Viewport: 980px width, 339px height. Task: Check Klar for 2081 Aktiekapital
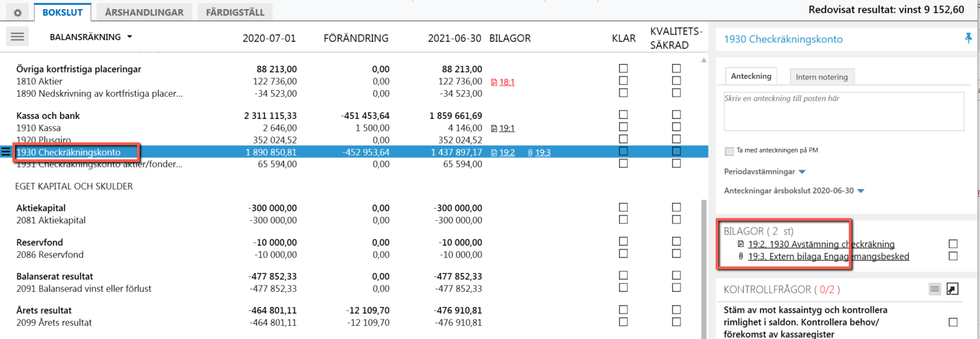tap(623, 219)
